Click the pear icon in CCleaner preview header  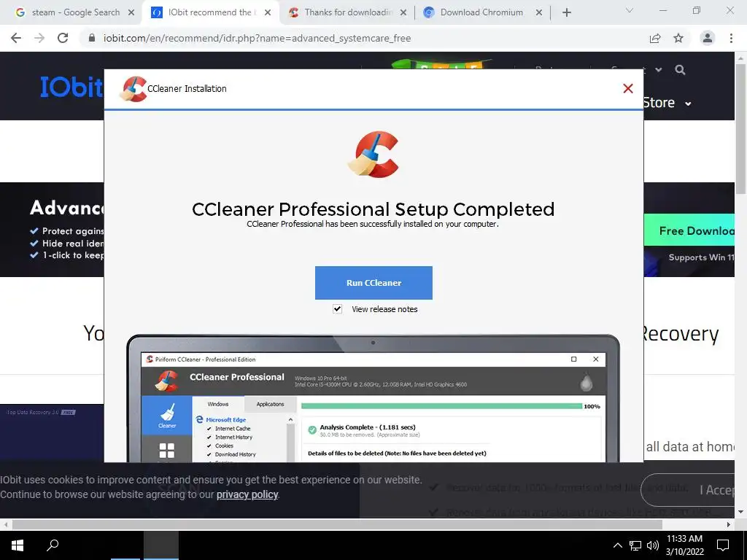click(x=587, y=382)
